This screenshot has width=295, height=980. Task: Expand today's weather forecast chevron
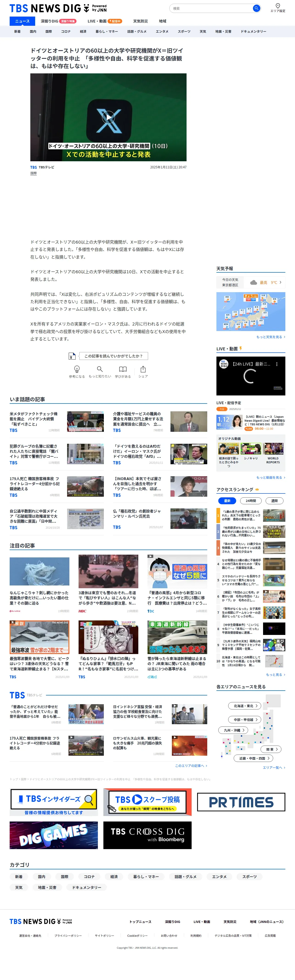click(x=281, y=282)
